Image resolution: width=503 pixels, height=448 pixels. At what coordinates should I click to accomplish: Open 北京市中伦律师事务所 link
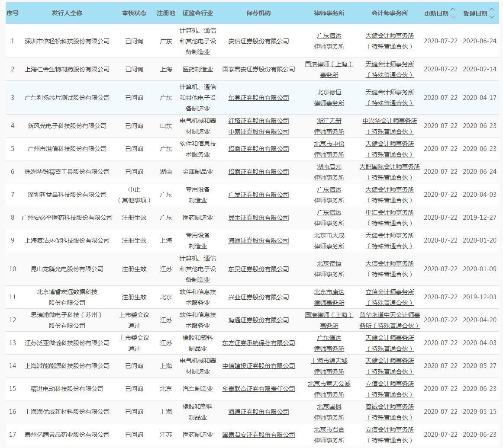329,149
